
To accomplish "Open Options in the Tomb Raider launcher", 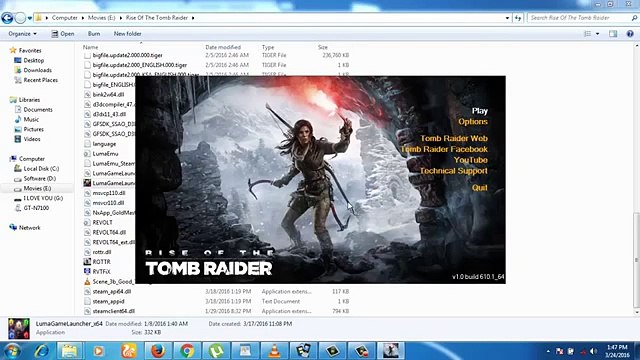I will 473,122.
